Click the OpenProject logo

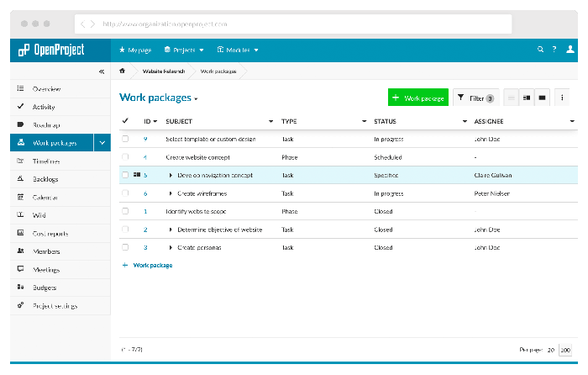pyautogui.click(x=51, y=50)
